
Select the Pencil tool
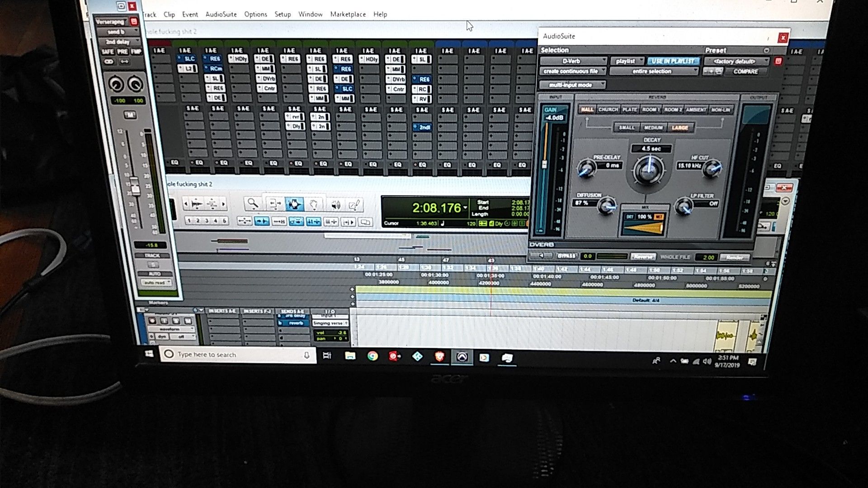[355, 205]
